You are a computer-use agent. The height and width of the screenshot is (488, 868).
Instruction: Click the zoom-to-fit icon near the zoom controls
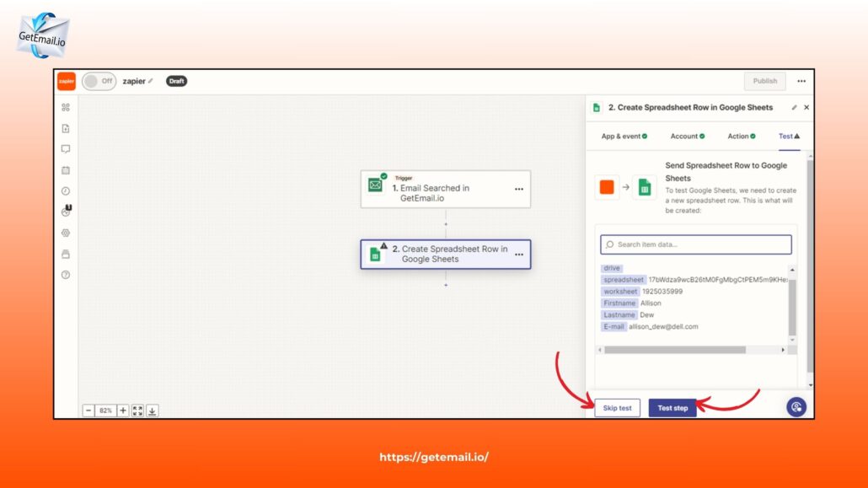(137, 410)
